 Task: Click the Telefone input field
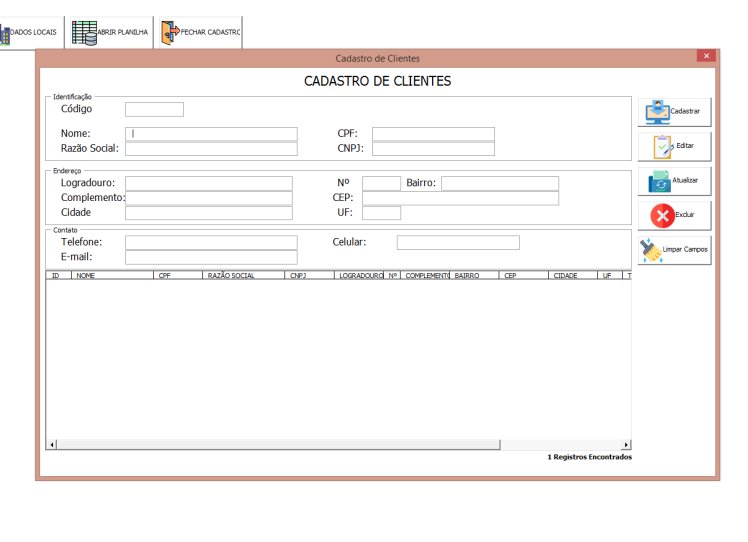[x=211, y=242]
